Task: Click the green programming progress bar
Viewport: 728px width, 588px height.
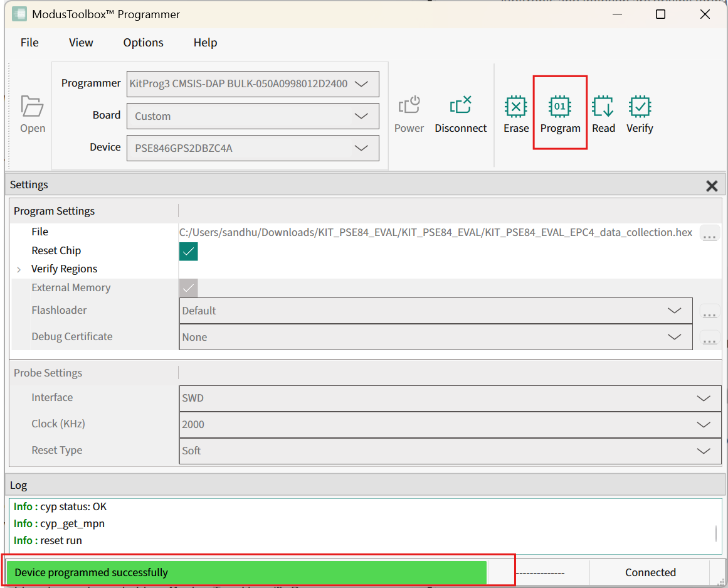Action: tap(246, 572)
